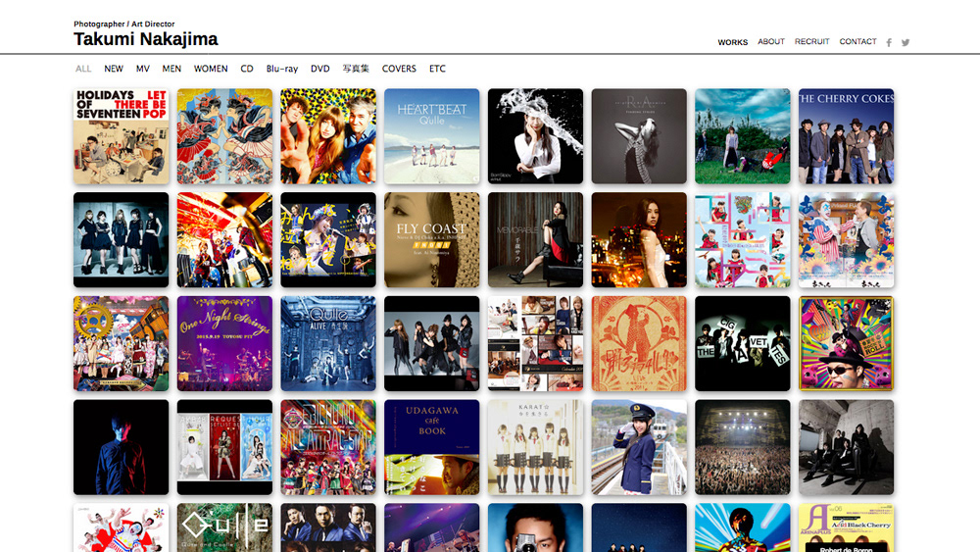Open the golden gear idol group thumbnail
Screen dimensions: 980x552
[x=122, y=344]
